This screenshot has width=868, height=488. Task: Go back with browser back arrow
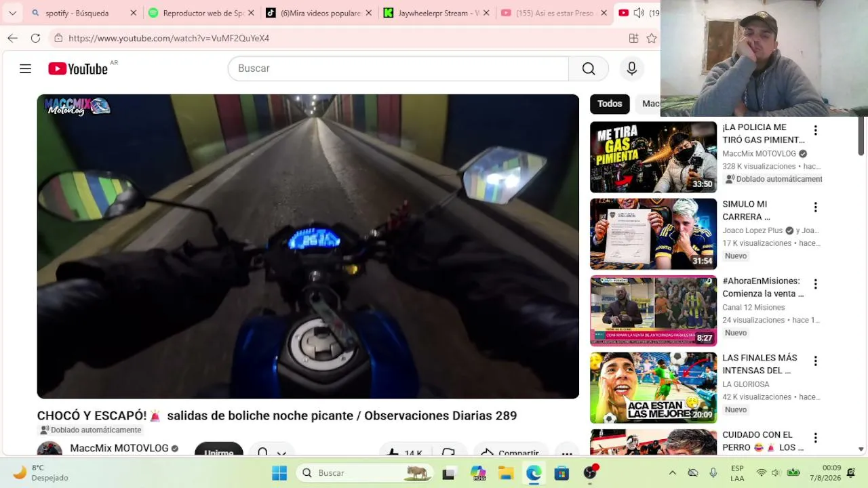[x=12, y=38]
